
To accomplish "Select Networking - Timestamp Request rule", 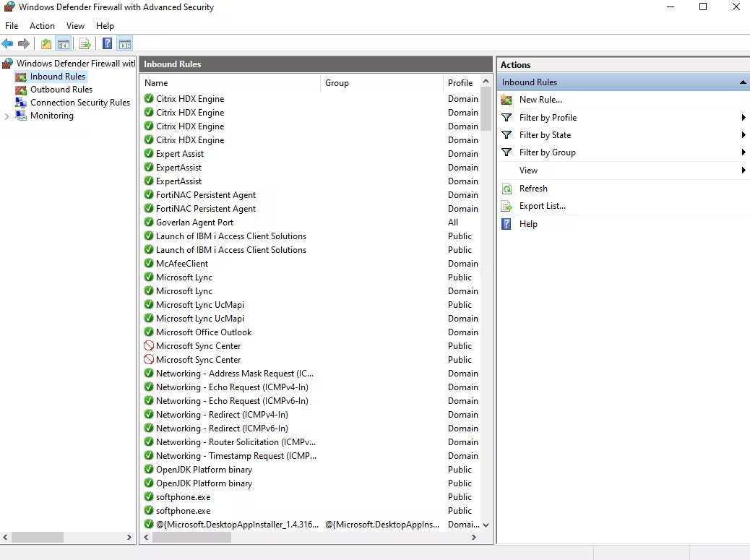I will point(311,456).
